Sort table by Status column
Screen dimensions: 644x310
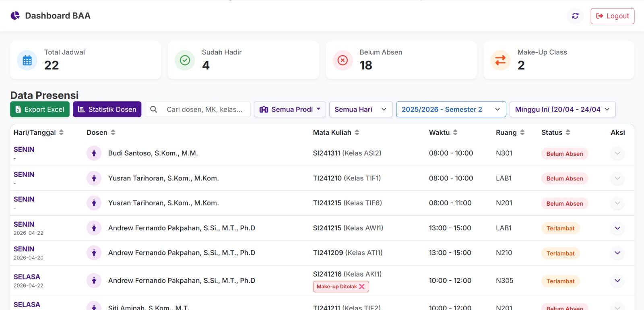coord(568,132)
